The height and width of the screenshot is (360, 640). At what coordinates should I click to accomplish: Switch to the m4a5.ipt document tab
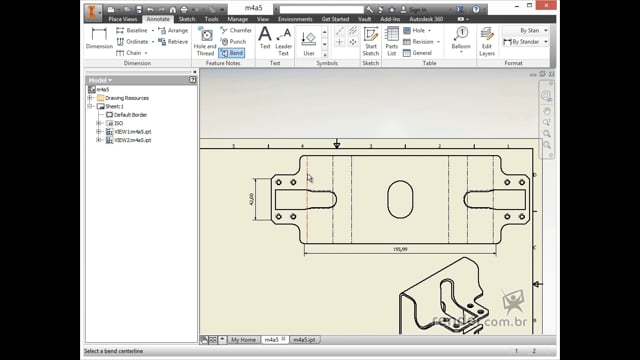304,340
